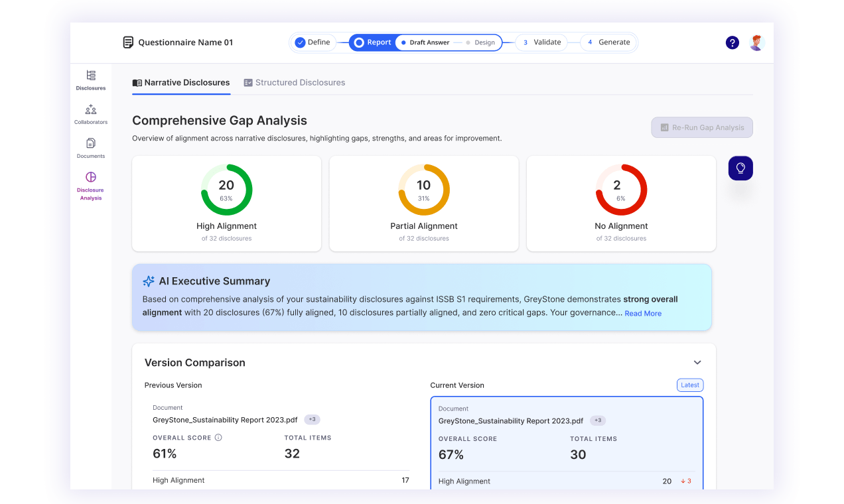Click the help question mark icon

coord(733,42)
